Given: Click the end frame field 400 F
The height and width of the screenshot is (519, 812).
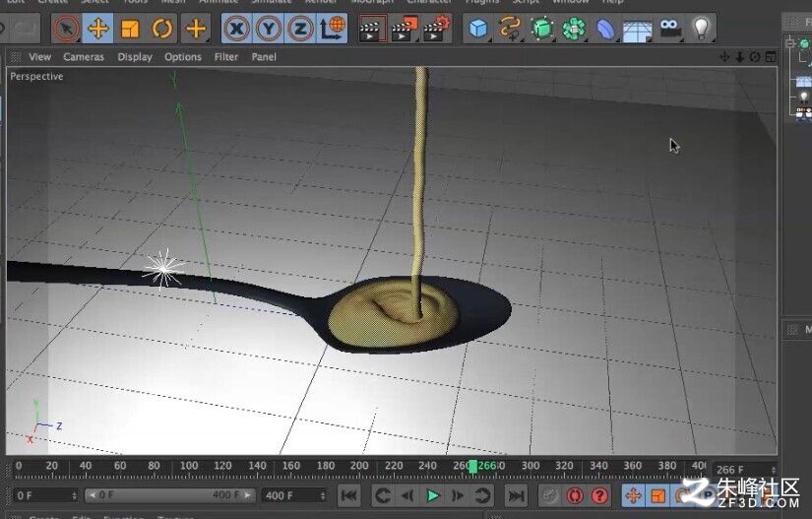Looking at the screenshot, I should tap(290, 495).
